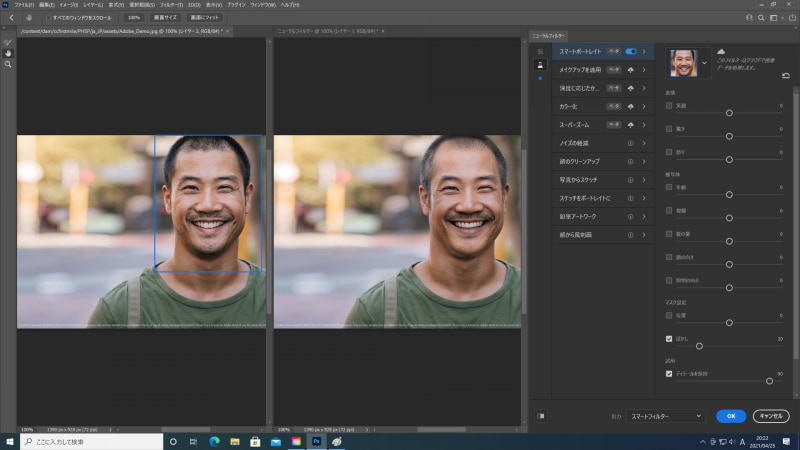The height and width of the screenshot is (450, 800).
Task: Check the 年齢 checkbox
Action: click(x=669, y=187)
